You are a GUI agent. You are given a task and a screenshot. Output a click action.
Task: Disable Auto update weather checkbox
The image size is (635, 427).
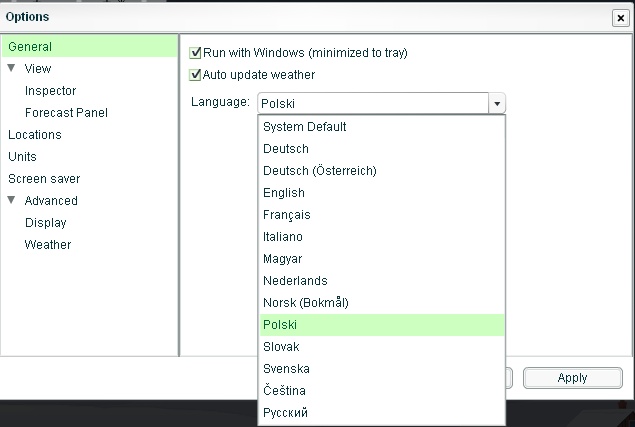(195, 75)
